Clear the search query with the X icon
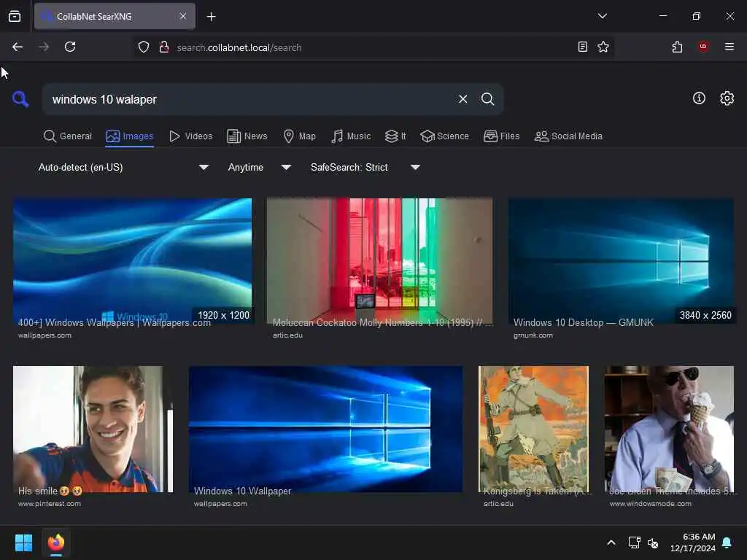Screen dimensions: 747x560 pos(462,99)
